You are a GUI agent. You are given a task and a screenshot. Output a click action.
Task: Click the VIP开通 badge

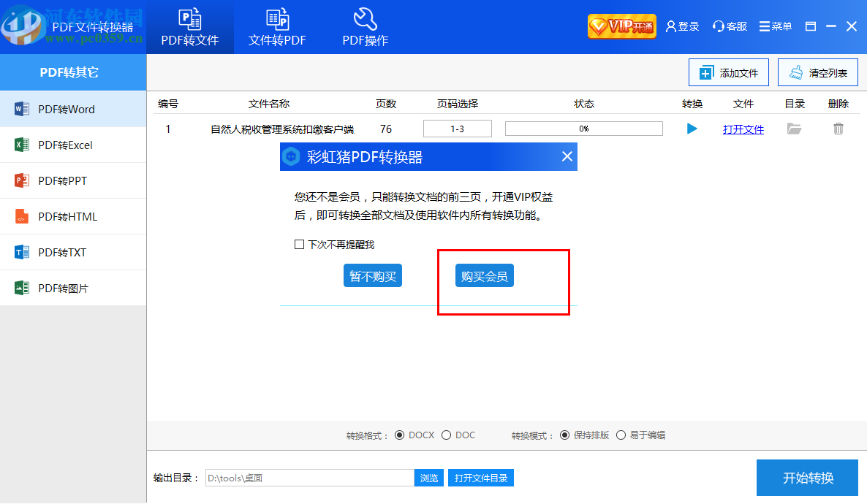coord(622,26)
